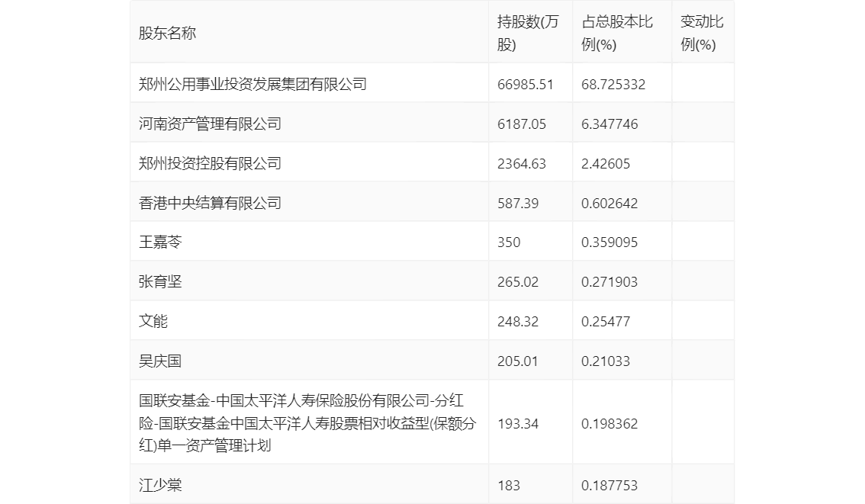The image size is (865, 504).
Task: Select the 66985.51 shares value
Action: 525,85
